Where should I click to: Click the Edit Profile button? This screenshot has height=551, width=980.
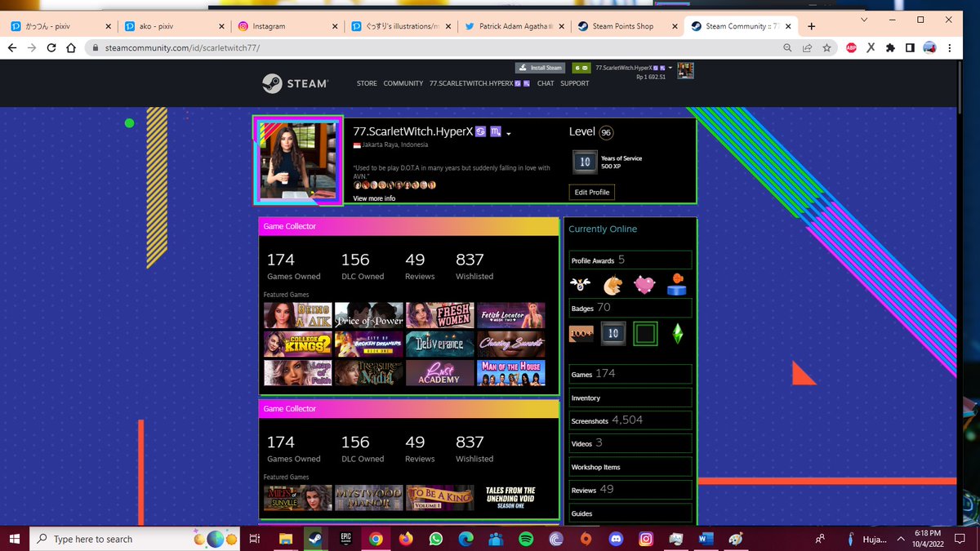(x=591, y=192)
